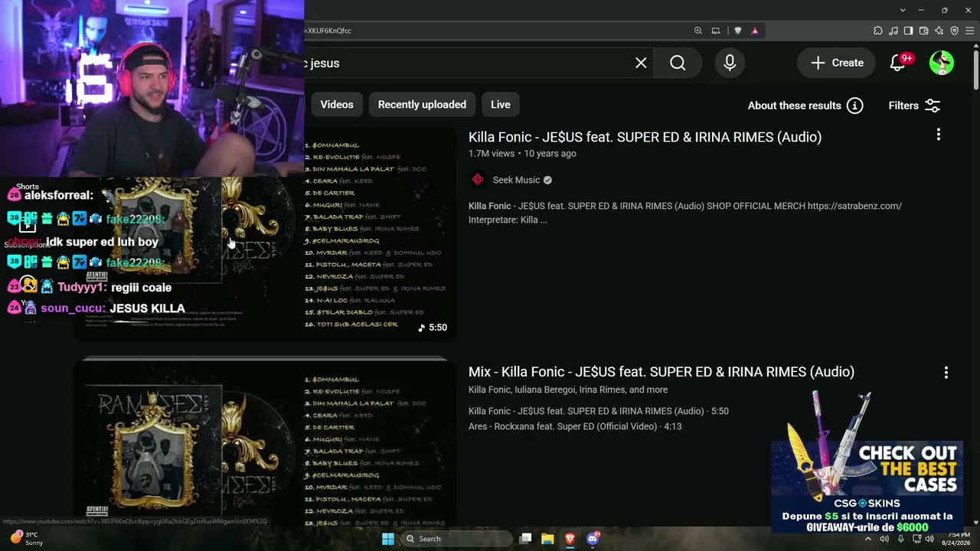Open the Brave Shields lion icon
The height and width of the screenshot is (551, 980).
tap(738, 31)
